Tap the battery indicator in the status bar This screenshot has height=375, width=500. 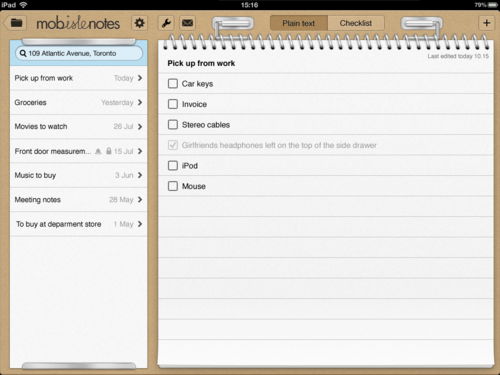[493, 5]
